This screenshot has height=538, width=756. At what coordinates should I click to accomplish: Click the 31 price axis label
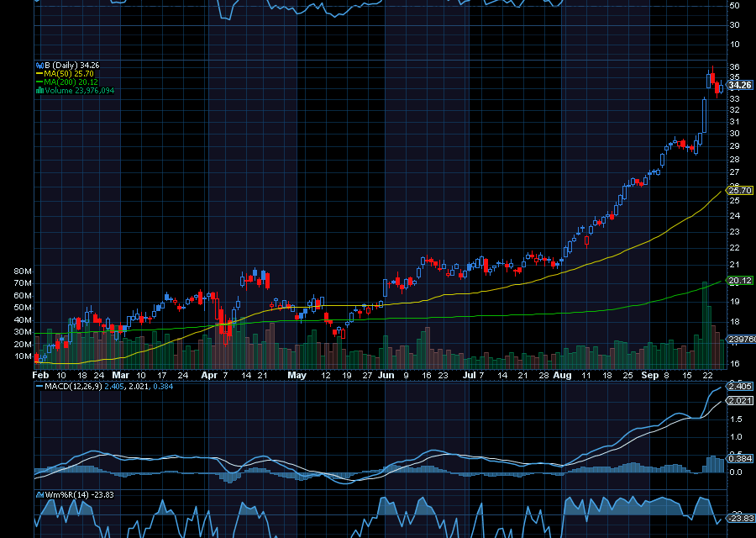click(x=735, y=122)
